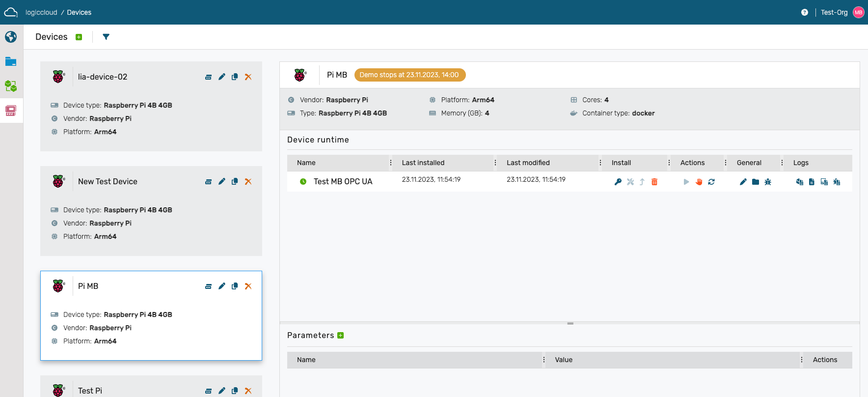Viewport: 868px width, 397px height.
Task: Open the green cubes section in sidebar
Action: tap(11, 86)
